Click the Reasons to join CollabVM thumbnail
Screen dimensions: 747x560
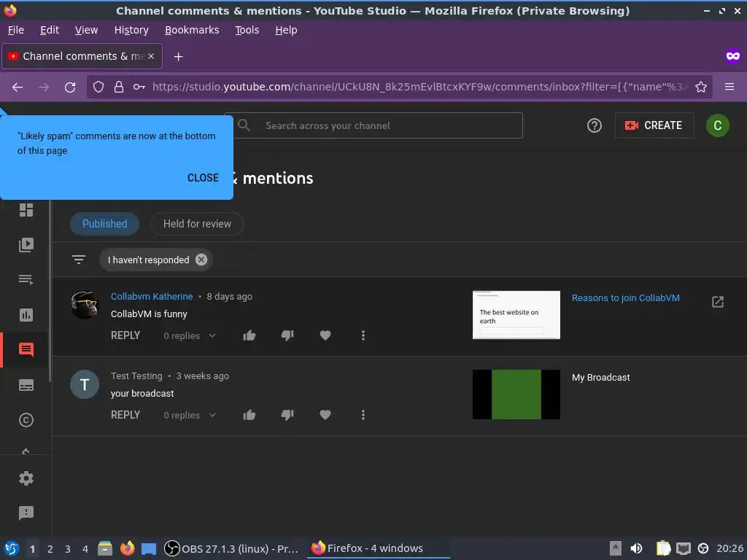point(516,315)
